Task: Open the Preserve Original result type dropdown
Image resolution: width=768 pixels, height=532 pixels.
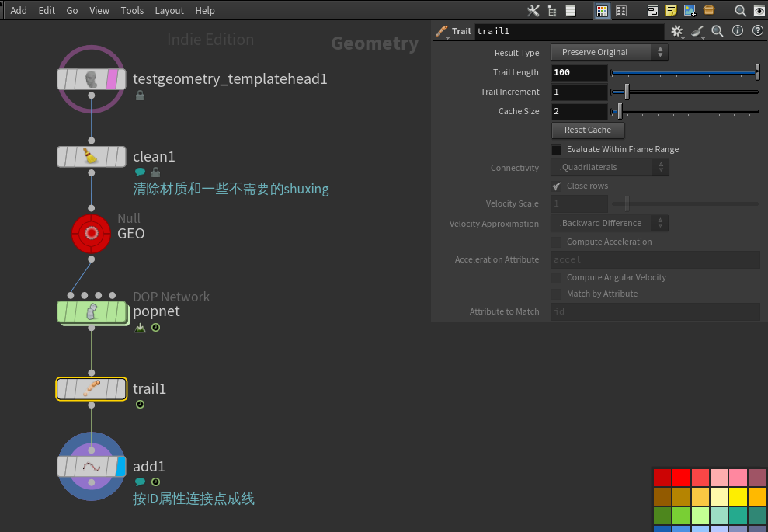Action: [x=609, y=52]
